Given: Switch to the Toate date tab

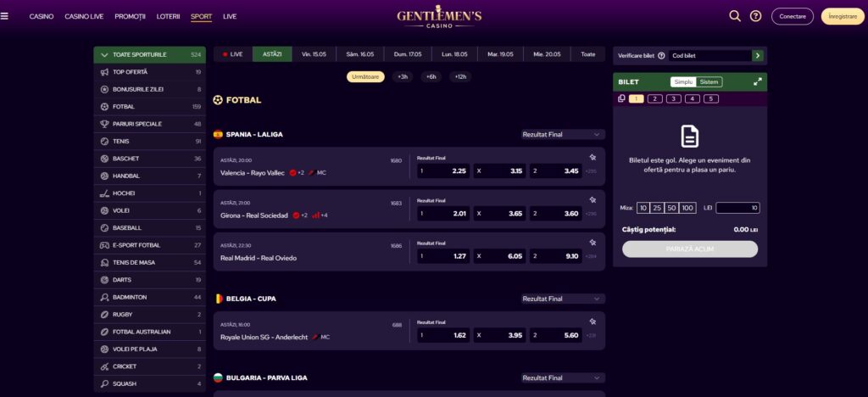Looking at the screenshot, I should tap(588, 54).
